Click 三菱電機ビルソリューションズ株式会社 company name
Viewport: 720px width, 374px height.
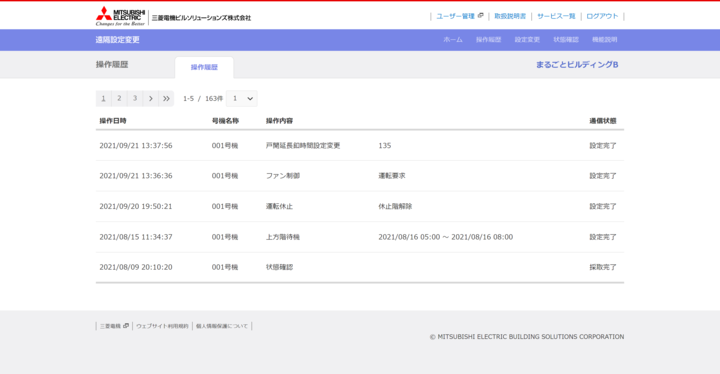[x=201, y=18]
